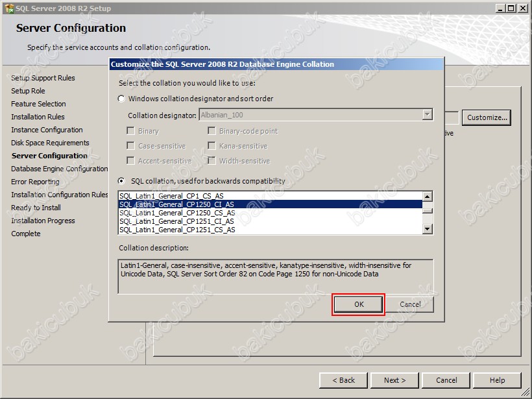The image size is (532, 399).
Task: Click the Collation description text box
Action: tap(276, 276)
